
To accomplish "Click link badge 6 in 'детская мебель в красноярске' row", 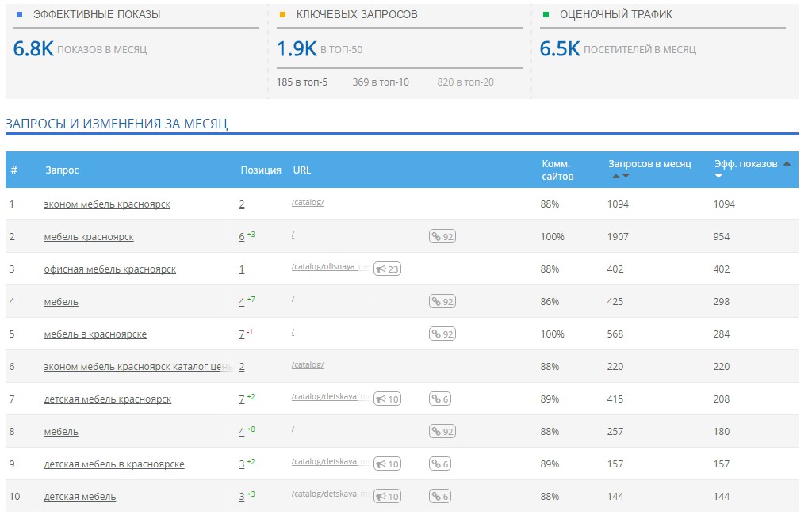I will click(439, 464).
